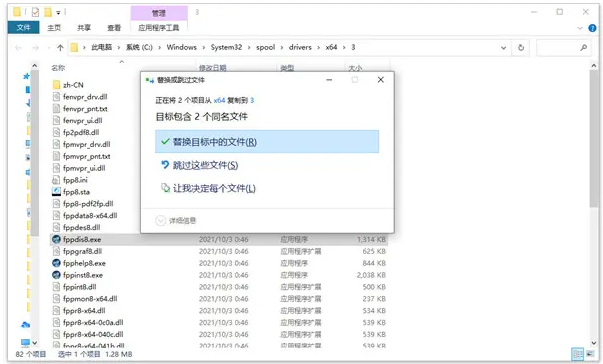Click the up-directory arrow icon
Image resolution: width=603 pixels, height=364 pixels.
click(60, 48)
